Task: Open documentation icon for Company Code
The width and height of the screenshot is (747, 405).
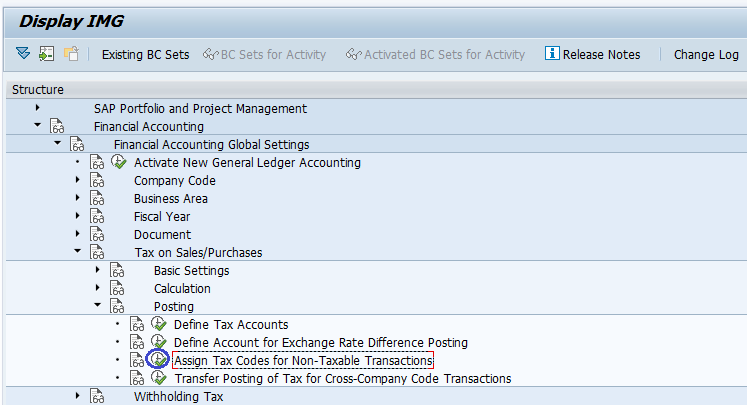Action: pos(97,181)
